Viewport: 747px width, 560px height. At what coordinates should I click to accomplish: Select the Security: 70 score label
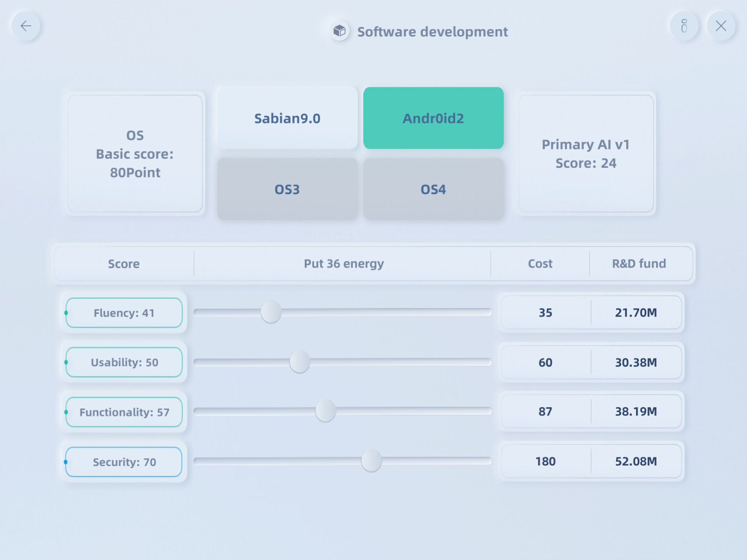124,462
